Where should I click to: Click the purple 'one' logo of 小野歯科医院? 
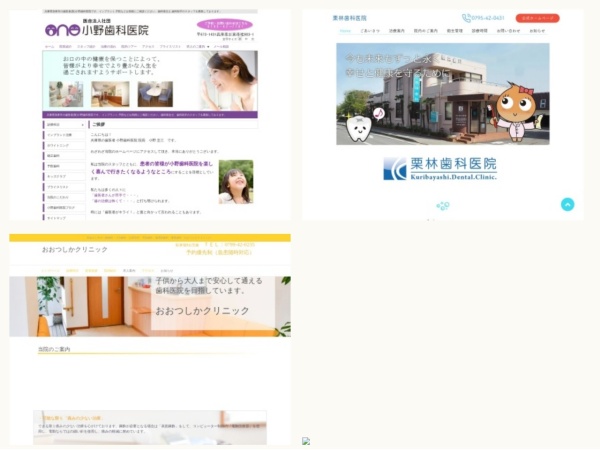click(x=62, y=30)
